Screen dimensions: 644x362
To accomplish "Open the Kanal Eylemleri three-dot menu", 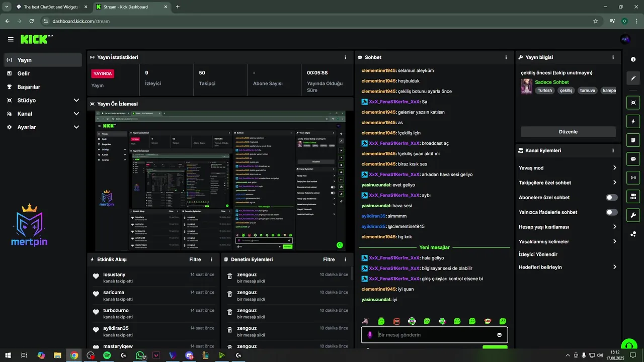I will (613, 150).
